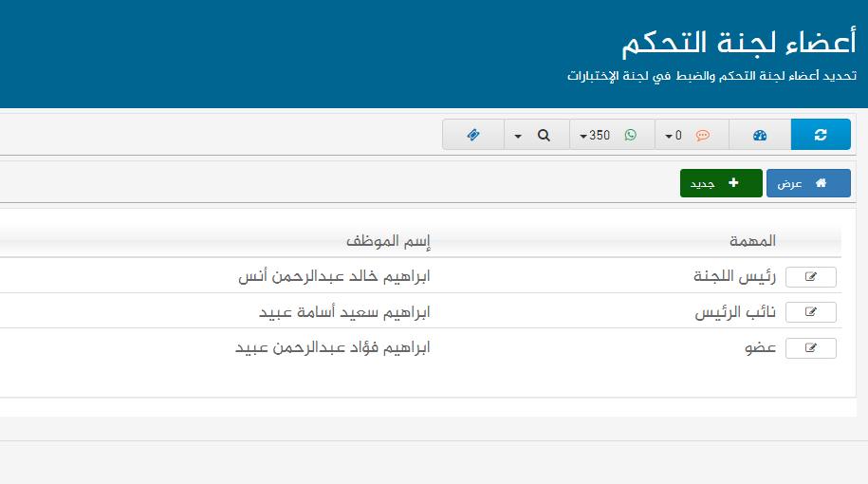Select employee ابراهيم فؤاد عبدالرحمن عبيد

point(332,348)
